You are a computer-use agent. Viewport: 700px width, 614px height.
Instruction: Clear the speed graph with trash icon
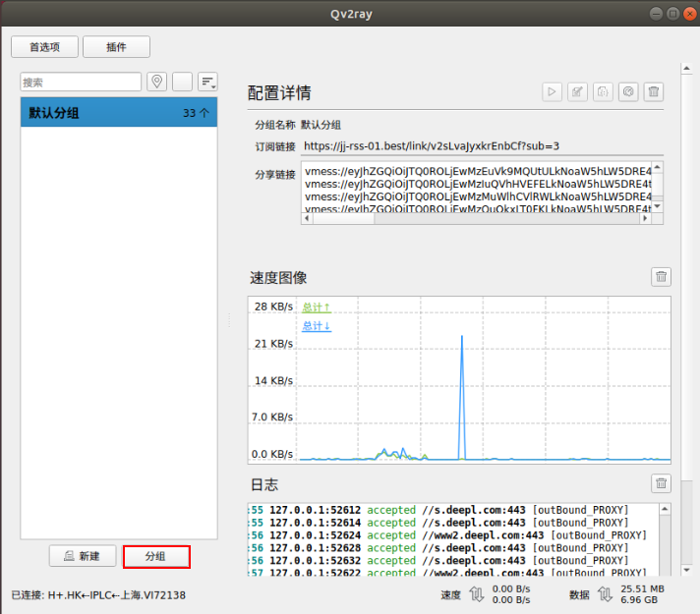click(x=662, y=277)
